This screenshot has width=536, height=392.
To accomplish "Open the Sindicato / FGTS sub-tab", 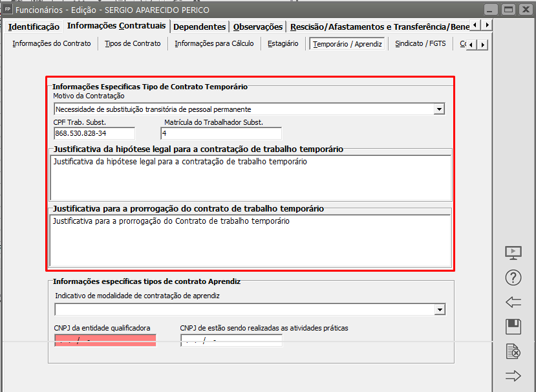I will [421, 44].
